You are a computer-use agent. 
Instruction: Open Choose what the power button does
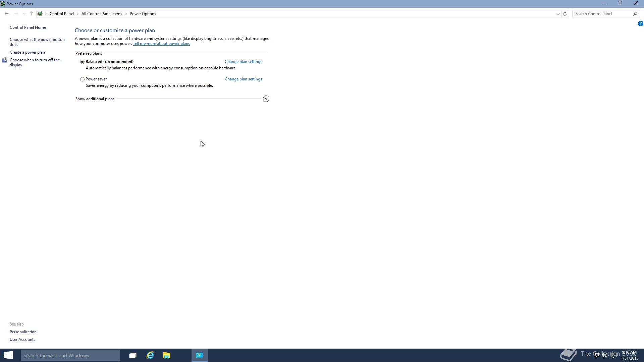(x=37, y=42)
